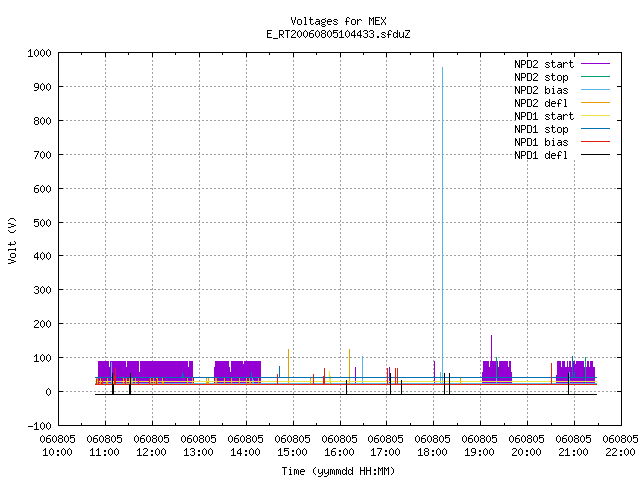640x480 pixels.
Task: Click the purple spike just after 19:00
Action: point(491,348)
